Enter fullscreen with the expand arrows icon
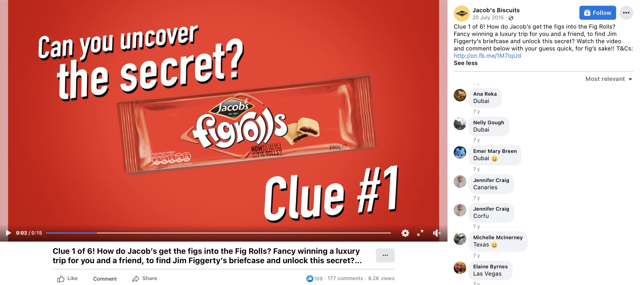Viewport: 644px width, 285px height. pyautogui.click(x=420, y=233)
